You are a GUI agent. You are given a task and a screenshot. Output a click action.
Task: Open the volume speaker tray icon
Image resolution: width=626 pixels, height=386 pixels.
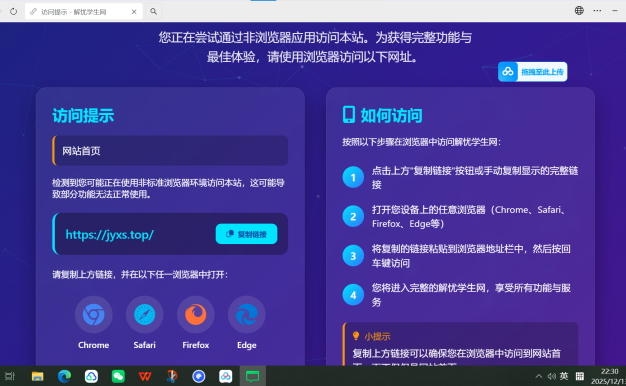point(552,376)
